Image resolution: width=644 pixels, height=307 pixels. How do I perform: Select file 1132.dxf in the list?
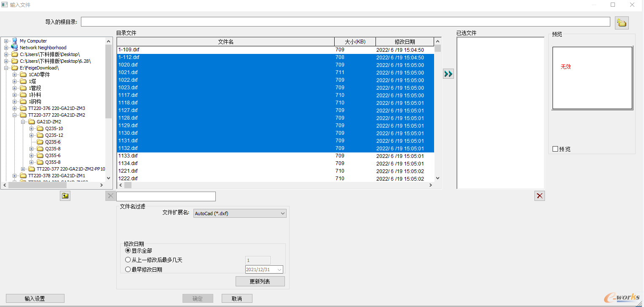coord(276,148)
